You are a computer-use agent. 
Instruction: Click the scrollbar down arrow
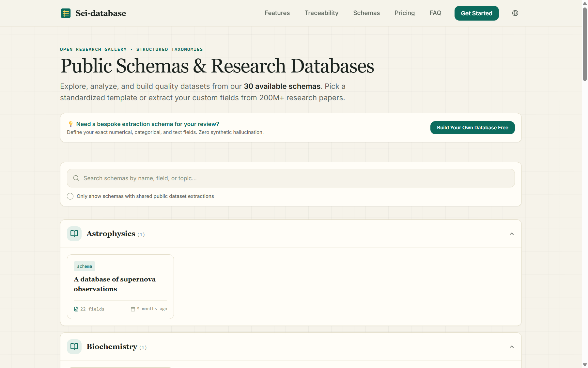click(x=585, y=365)
